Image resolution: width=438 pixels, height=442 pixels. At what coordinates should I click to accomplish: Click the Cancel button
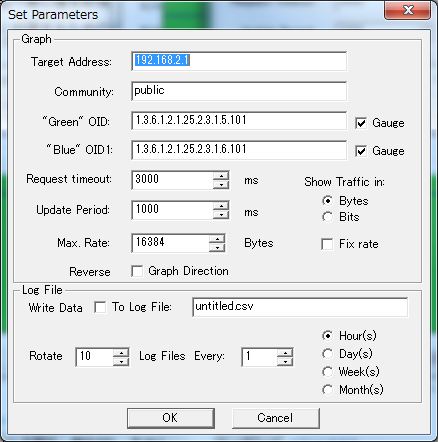click(276, 418)
